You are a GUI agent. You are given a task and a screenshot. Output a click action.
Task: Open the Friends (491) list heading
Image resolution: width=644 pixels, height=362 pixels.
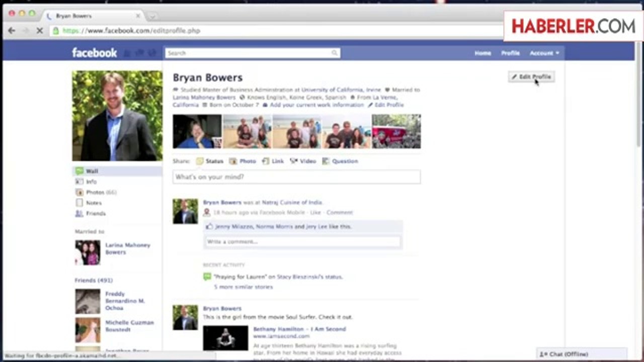tap(94, 280)
